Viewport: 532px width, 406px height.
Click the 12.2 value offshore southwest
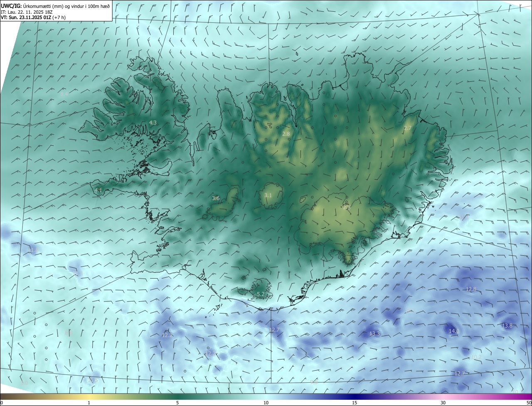point(167,335)
